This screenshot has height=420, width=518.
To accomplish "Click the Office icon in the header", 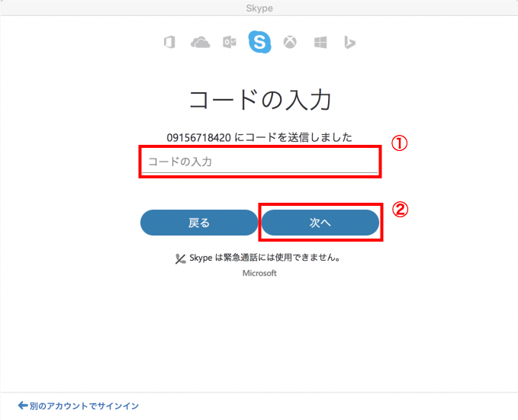I will 169,43.
